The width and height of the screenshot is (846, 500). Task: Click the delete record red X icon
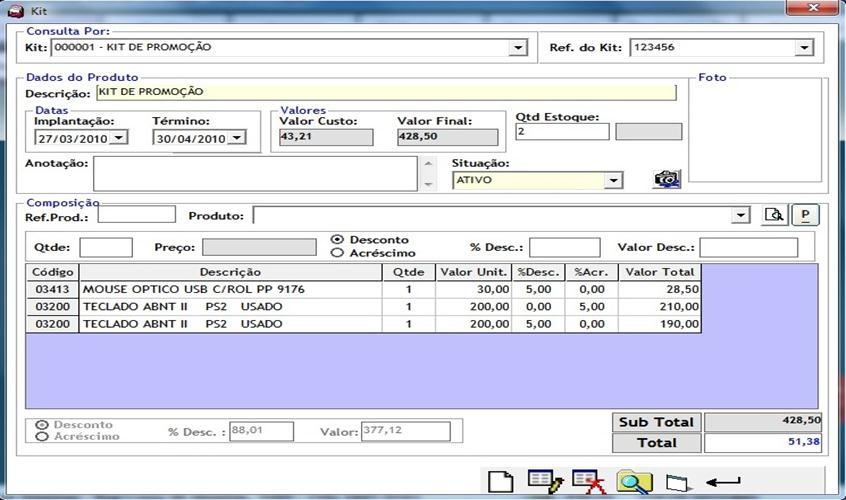pos(589,481)
